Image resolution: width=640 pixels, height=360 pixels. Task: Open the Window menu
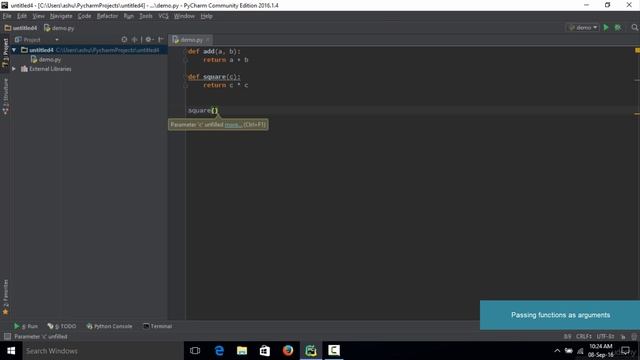[184, 16]
